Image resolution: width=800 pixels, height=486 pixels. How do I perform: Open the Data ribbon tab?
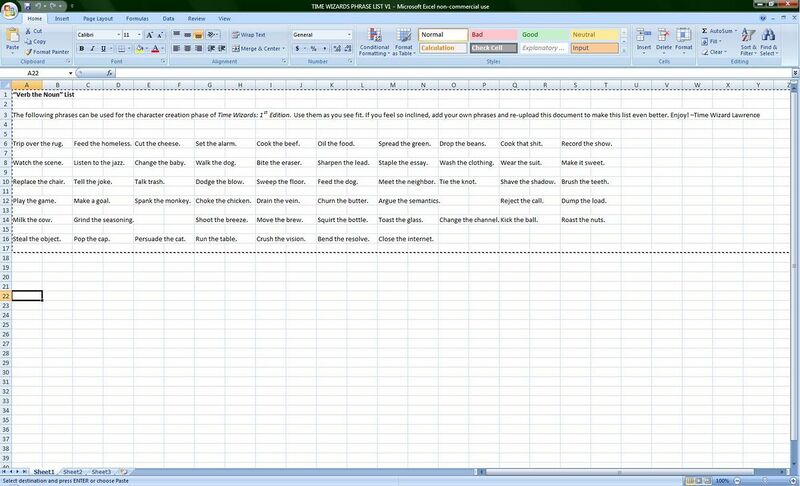168,18
